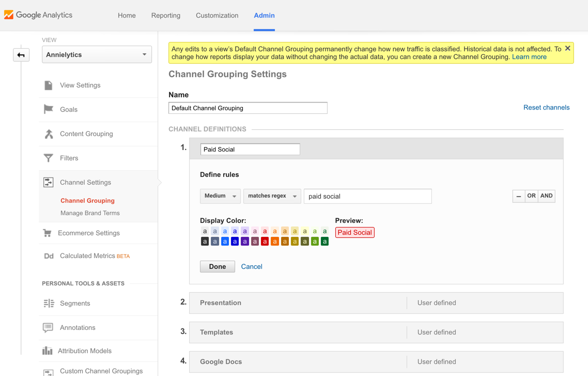Click the Default Channel Grouping name field

click(x=247, y=108)
